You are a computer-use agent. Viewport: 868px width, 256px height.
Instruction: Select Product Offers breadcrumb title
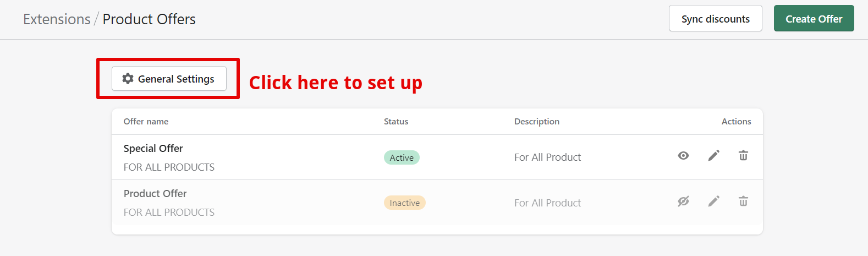point(149,19)
